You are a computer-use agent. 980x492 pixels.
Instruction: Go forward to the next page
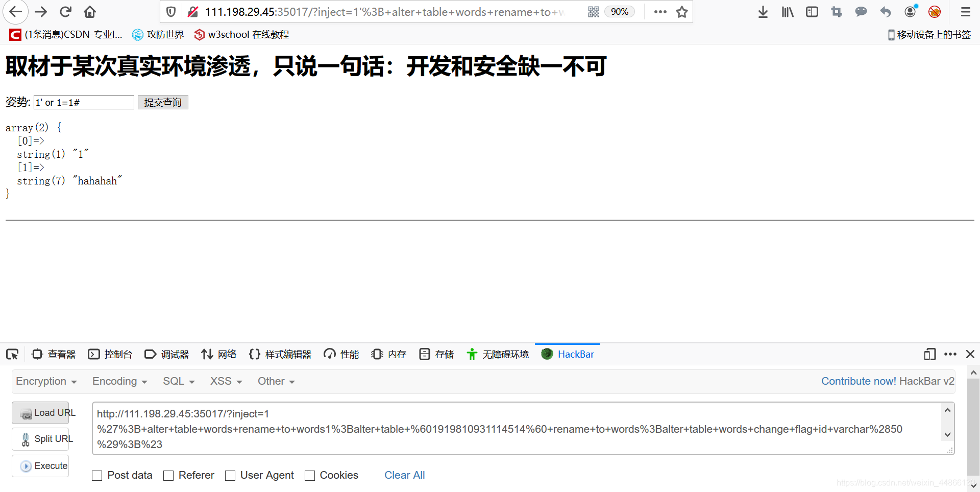pyautogui.click(x=41, y=12)
